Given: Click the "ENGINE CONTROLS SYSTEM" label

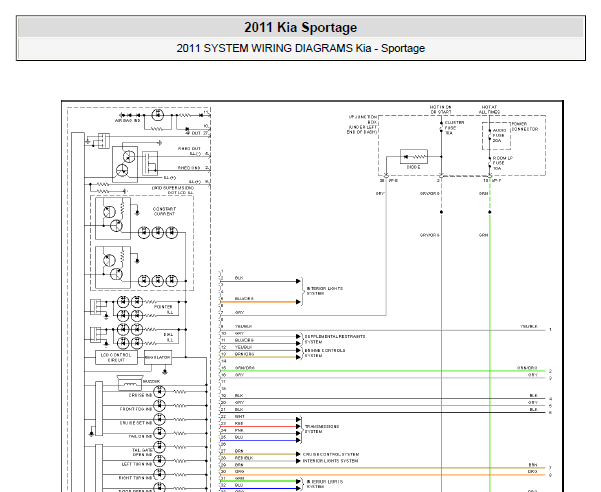Looking at the screenshot, I should point(325,353).
